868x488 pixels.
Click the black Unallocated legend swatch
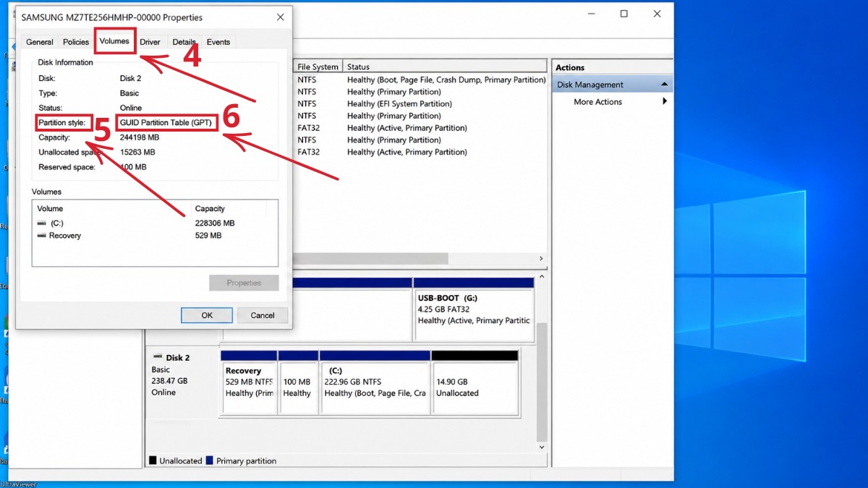(153, 461)
